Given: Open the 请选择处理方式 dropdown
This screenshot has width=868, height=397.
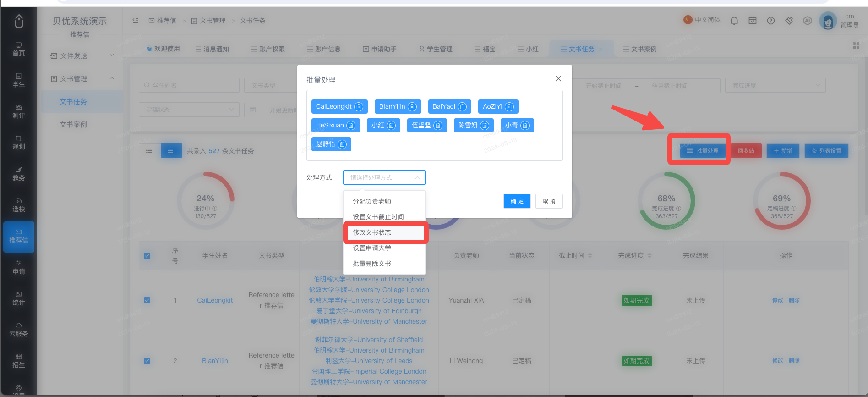Looking at the screenshot, I should click(384, 177).
